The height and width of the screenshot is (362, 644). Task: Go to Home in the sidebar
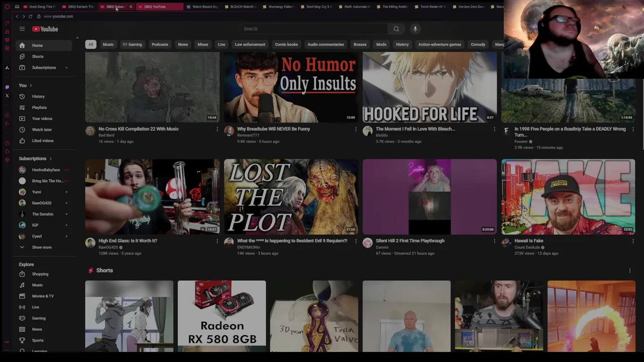(x=44, y=45)
